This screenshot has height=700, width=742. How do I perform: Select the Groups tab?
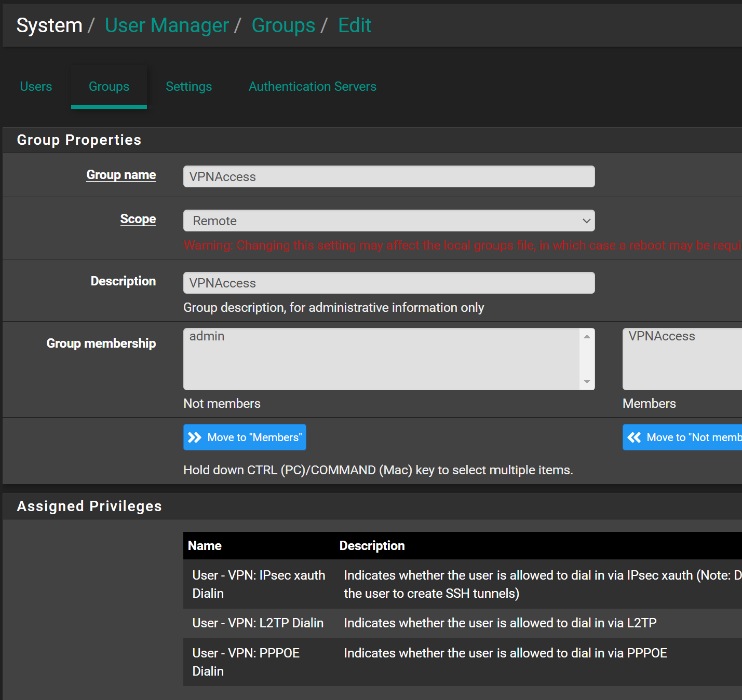click(109, 87)
